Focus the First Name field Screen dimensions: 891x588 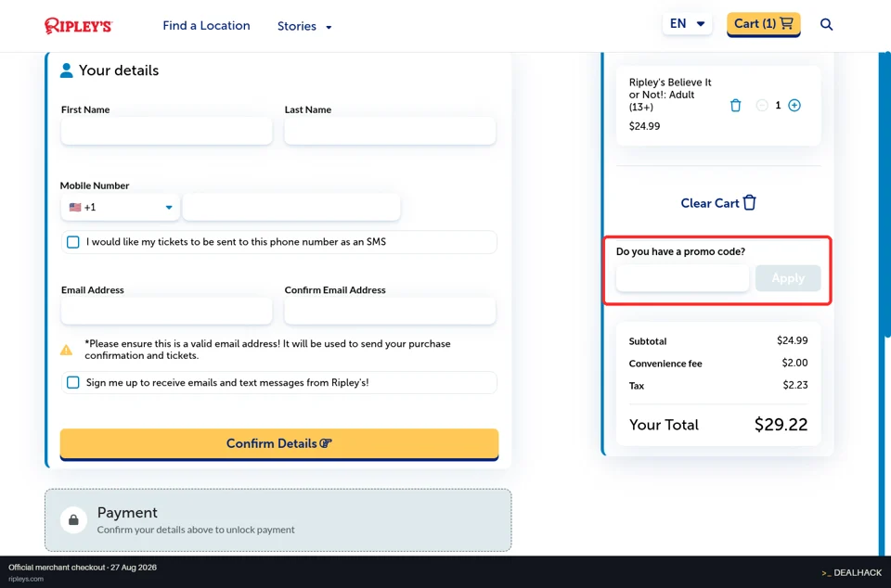[x=166, y=131]
